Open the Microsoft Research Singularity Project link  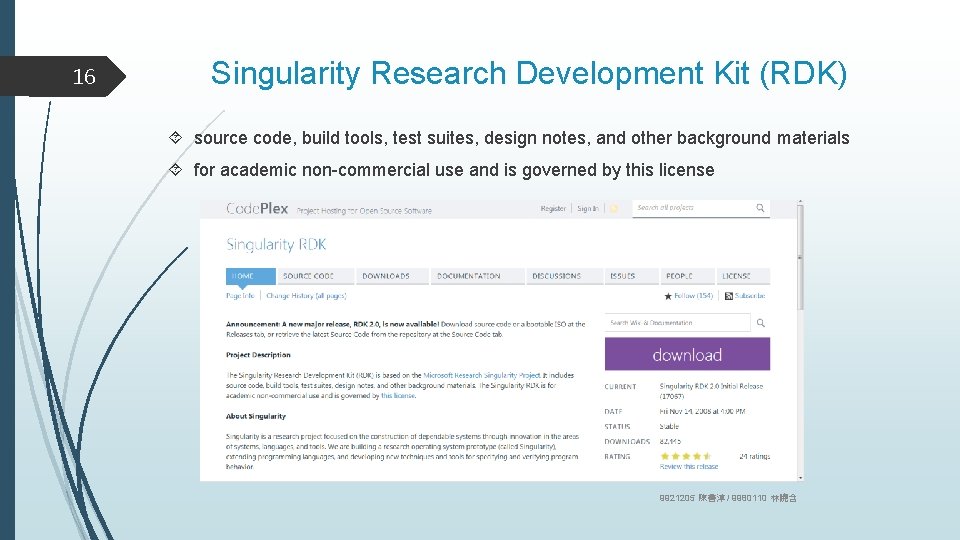pyautogui.click(x=482, y=375)
